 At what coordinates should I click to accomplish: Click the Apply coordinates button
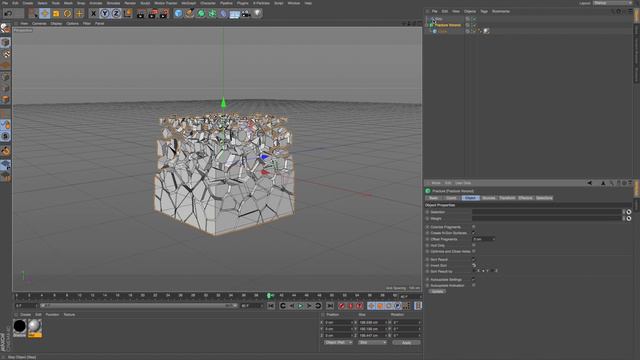click(x=407, y=342)
